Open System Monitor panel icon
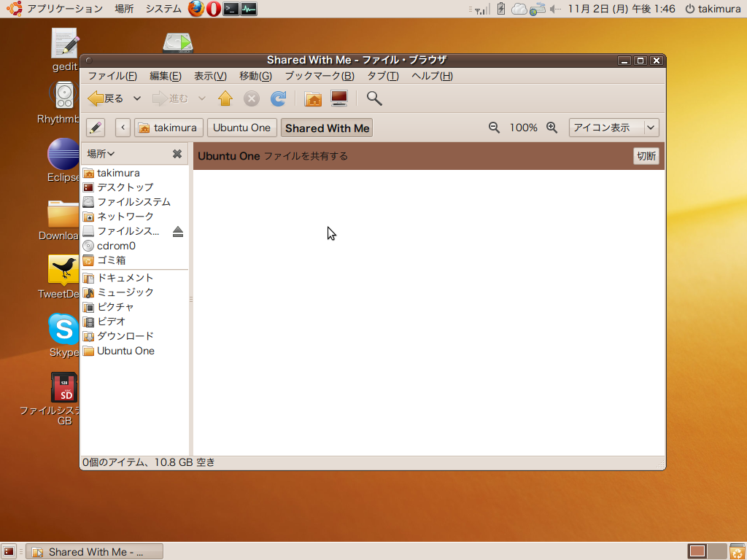 coord(249,9)
